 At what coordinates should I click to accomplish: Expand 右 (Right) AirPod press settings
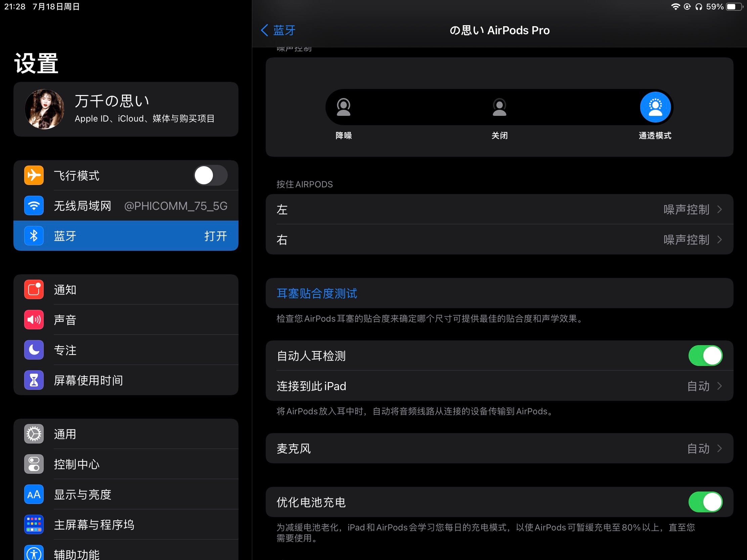pyautogui.click(x=499, y=240)
